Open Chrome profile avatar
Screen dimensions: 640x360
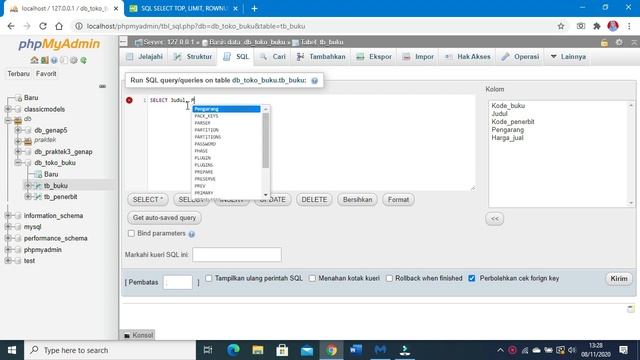coord(613,26)
